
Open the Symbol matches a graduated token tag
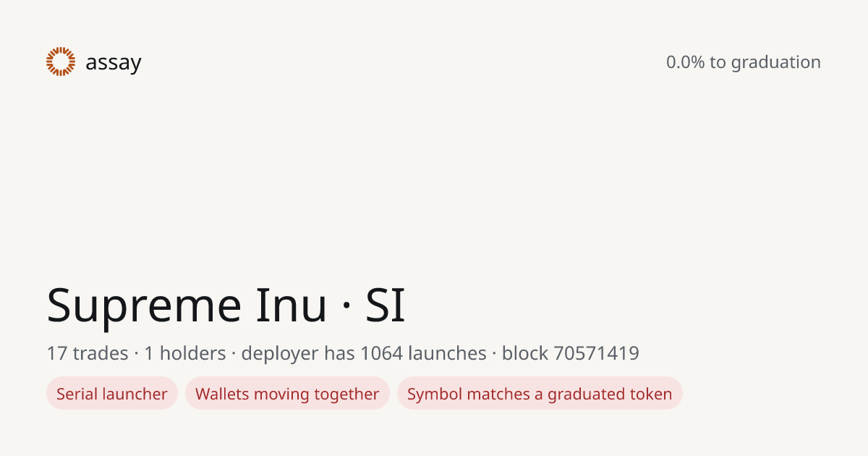[540, 394]
